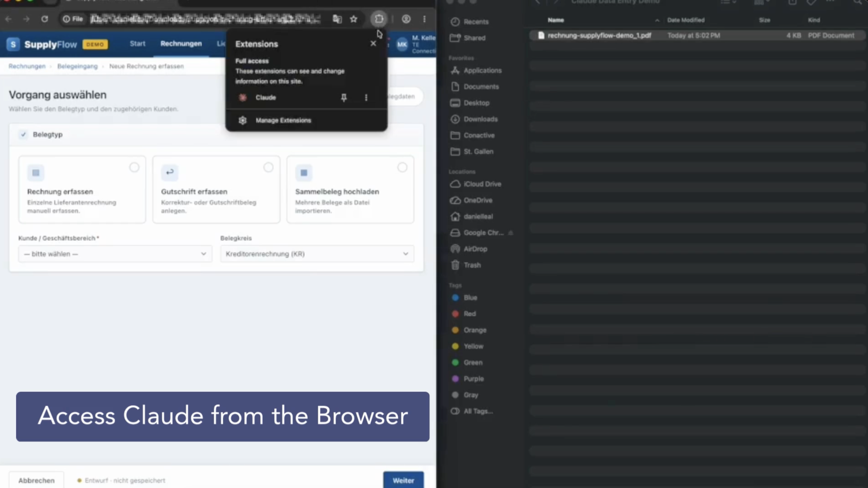Click the Sammelbeleg hochladen card icon
868x488 pixels.
pos(304,173)
